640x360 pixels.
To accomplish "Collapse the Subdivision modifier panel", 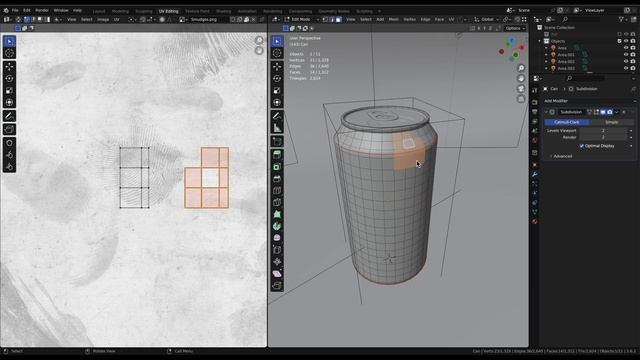I will coord(547,112).
